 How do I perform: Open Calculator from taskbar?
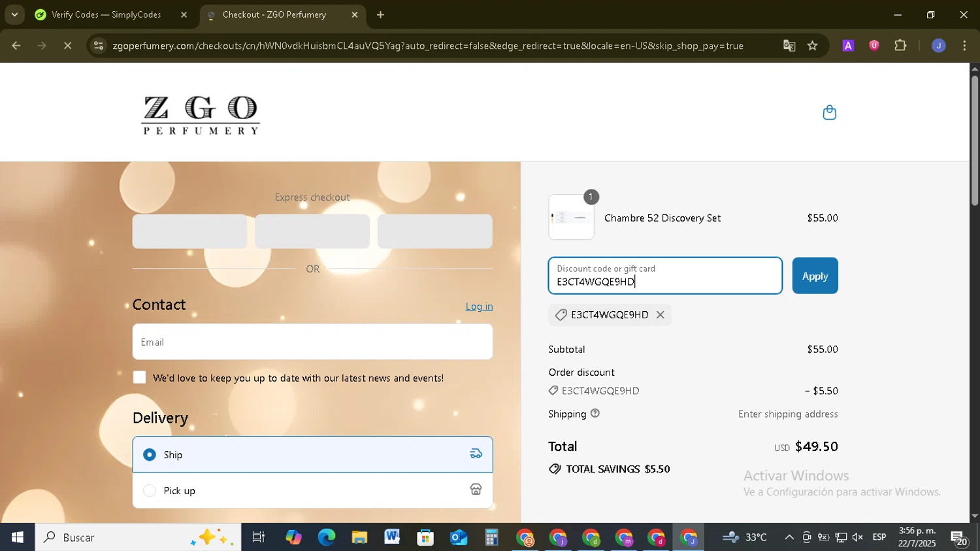click(x=491, y=537)
